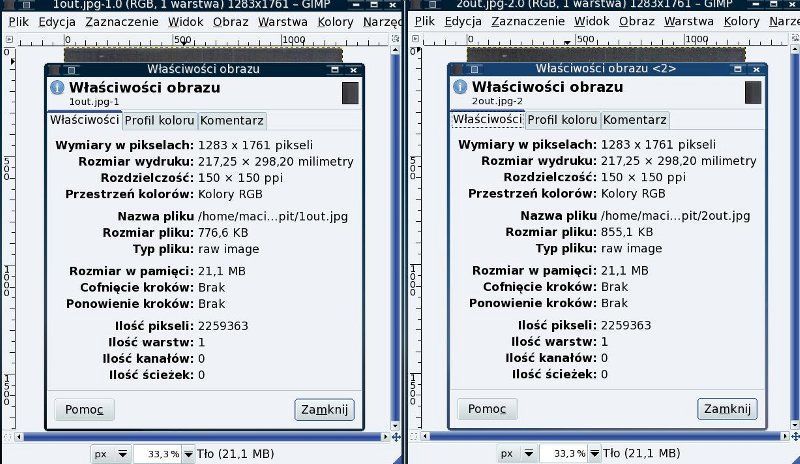Click file path /home/maci...pit/2out.jpg

tap(676, 216)
